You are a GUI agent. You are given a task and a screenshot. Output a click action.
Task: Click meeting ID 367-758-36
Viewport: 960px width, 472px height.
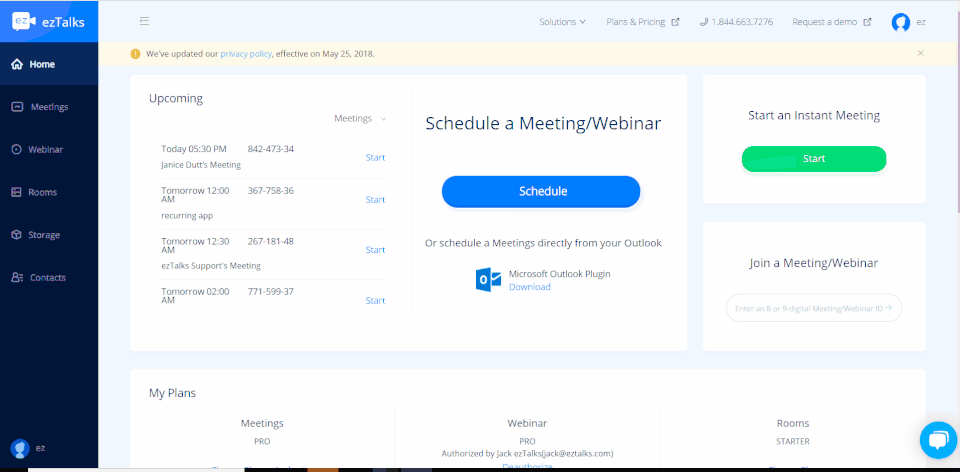click(x=271, y=190)
